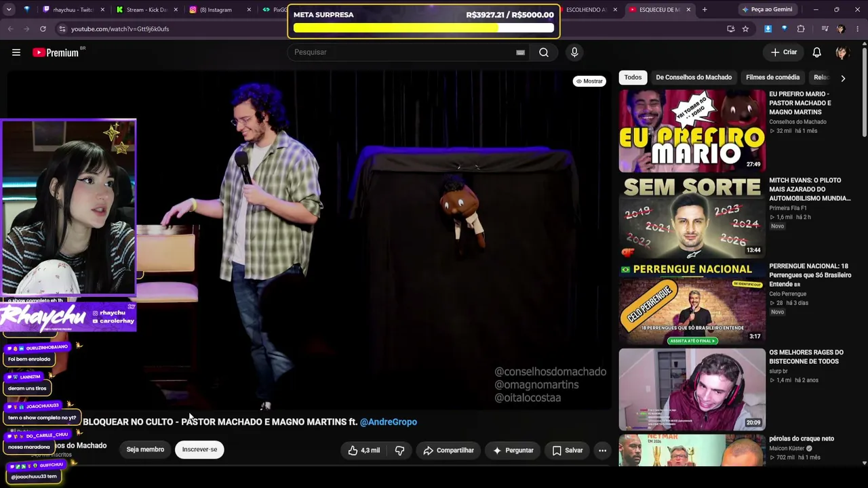This screenshot has width=868, height=488.
Task: Go back in browser history
Action: click(x=10, y=28)
